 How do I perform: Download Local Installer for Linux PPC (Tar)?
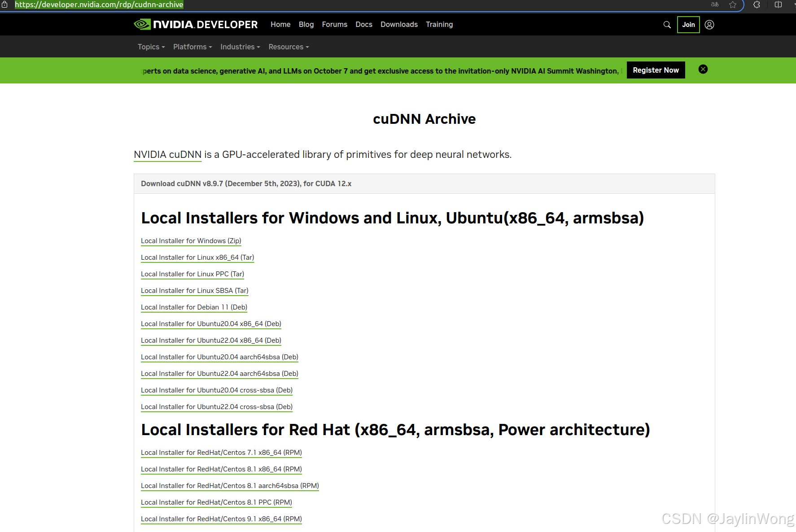192,274
